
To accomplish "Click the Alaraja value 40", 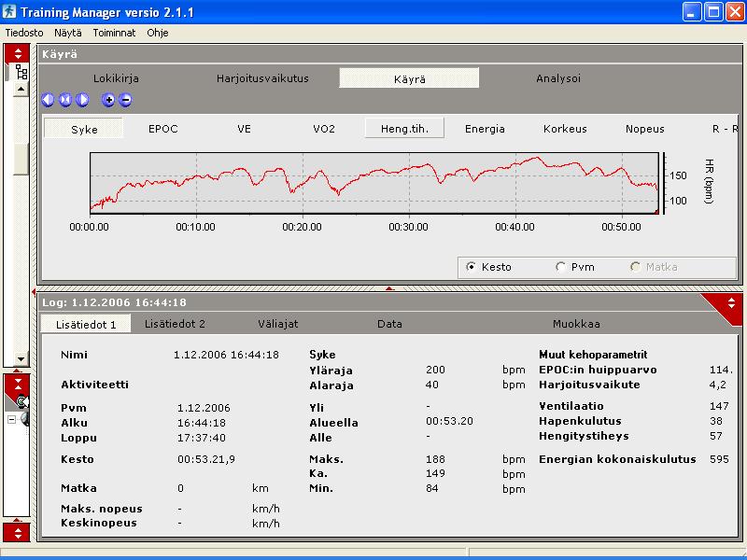I will 432,385.
